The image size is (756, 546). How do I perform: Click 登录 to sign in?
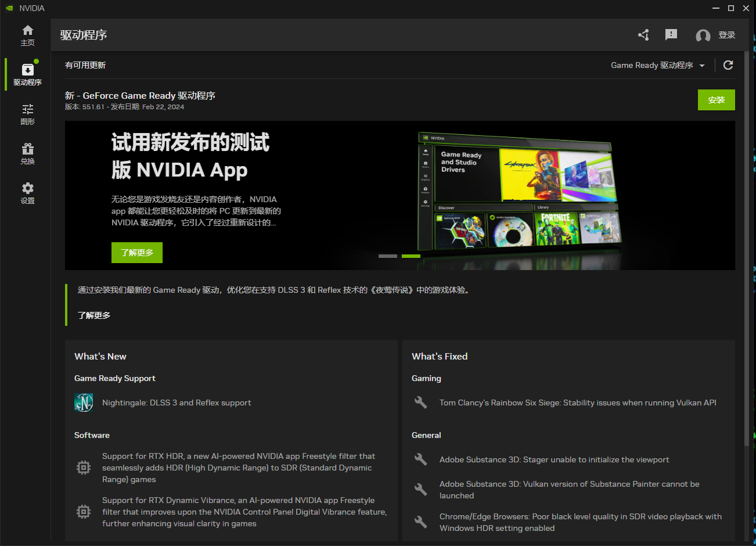tap(727, 35)
